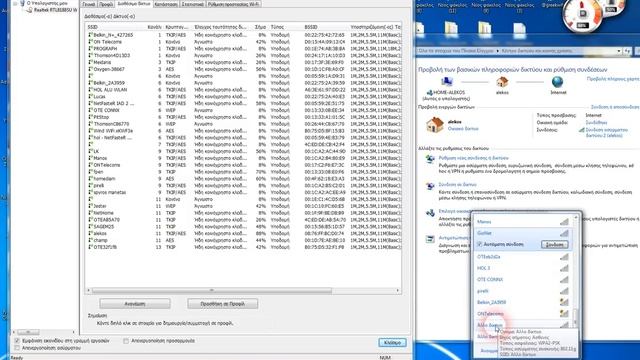Select pirelli network in the flyout
640x360 pixels.
click(522, 291)
